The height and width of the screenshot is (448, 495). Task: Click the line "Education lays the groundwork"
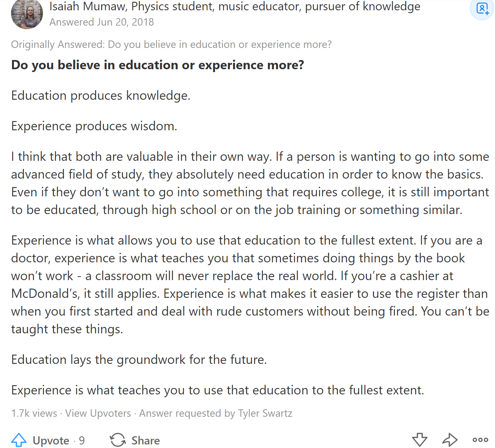click(139, 360)
